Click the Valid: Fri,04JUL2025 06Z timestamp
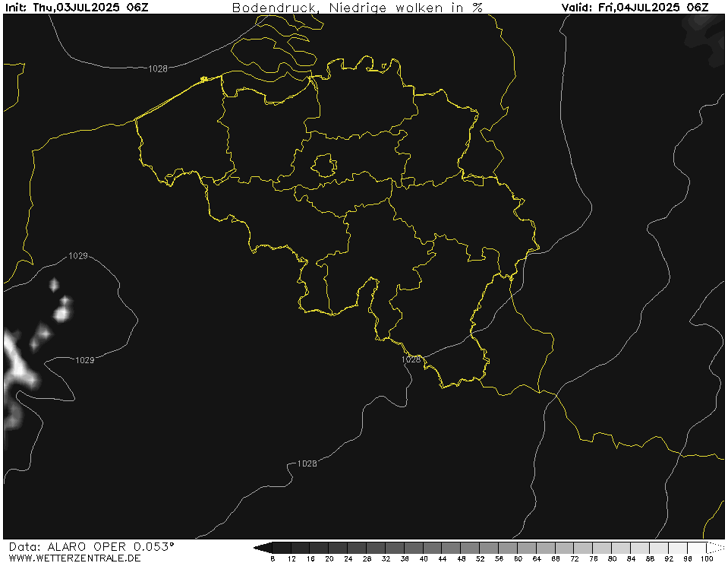The height and width of the screenshot is (563, 728). point(635,8)
